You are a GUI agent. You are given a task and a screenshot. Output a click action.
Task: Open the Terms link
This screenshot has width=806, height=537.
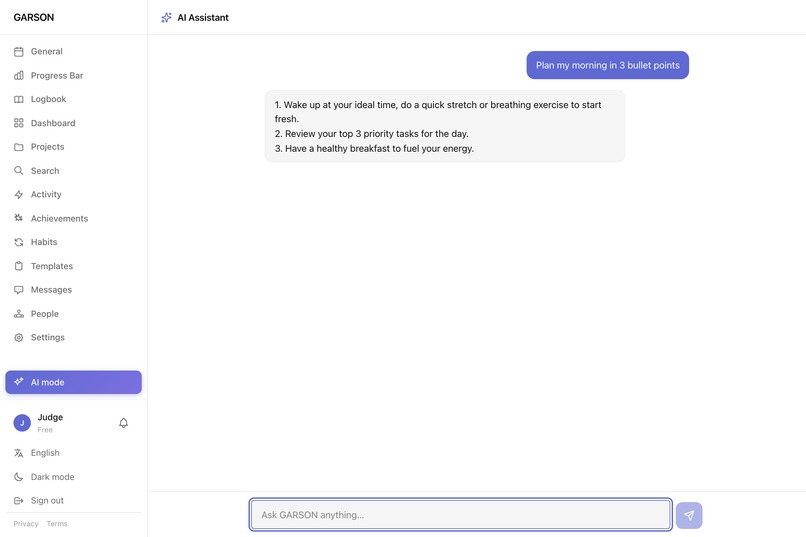coord(57,524)
